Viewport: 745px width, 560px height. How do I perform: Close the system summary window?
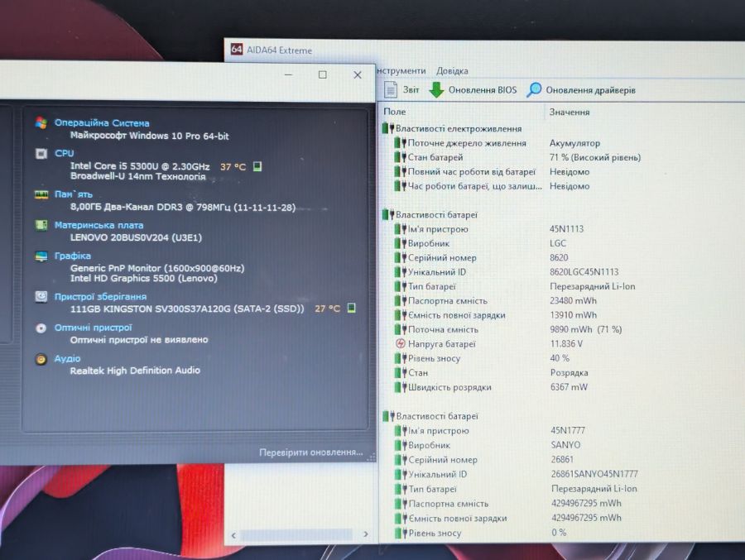[358, 75]
